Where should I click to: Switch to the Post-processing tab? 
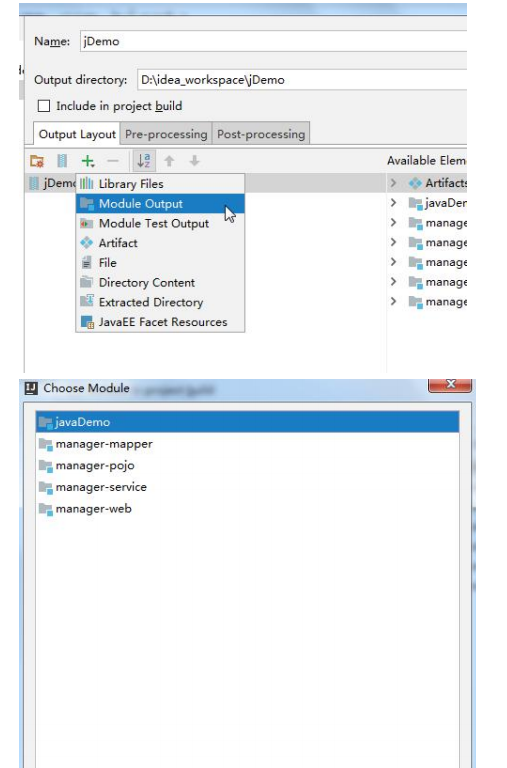(x=261, y=134)
